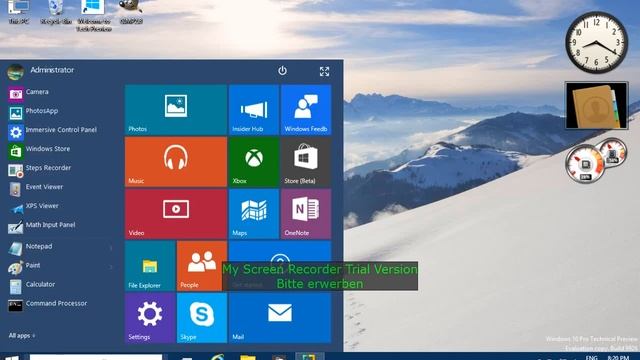Click the contacts book desktop gadget

596,105
